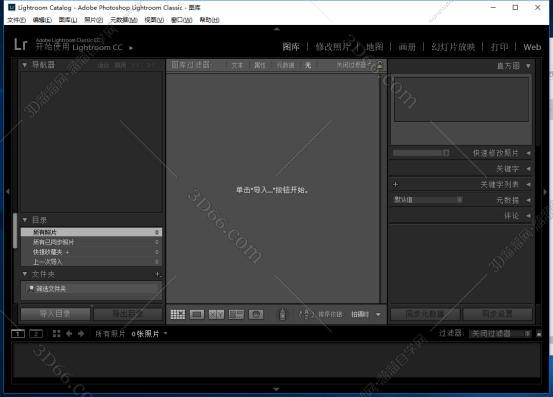The image size is (553, 397).
Task: Go back with the filmstrip left arrow
Action: point(69,334)
